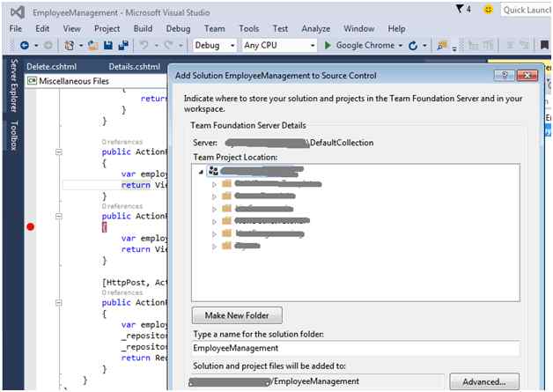This screenshot has width=553, height=392.
Task: Click the Navigate Forward icon
Action: pos(48,45)
